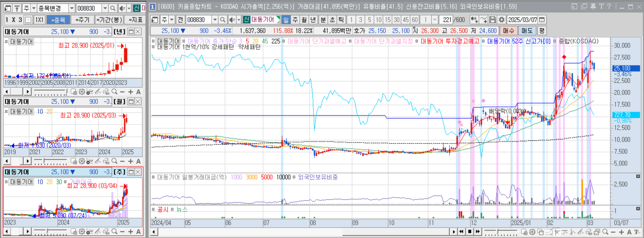Close the 대동기어 [월] mini chart
644x238 pixels.
pos(138,101)
